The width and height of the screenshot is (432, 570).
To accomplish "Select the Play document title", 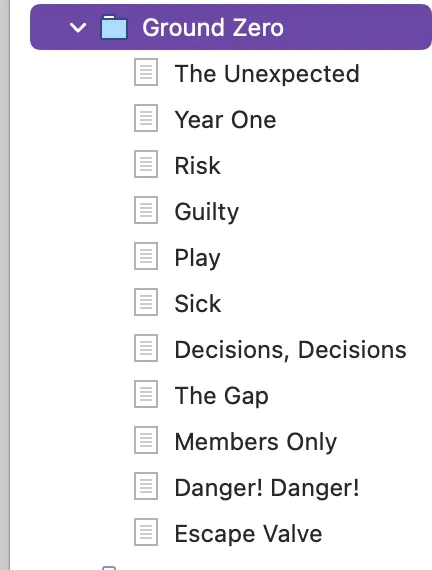I will [197, 258].
